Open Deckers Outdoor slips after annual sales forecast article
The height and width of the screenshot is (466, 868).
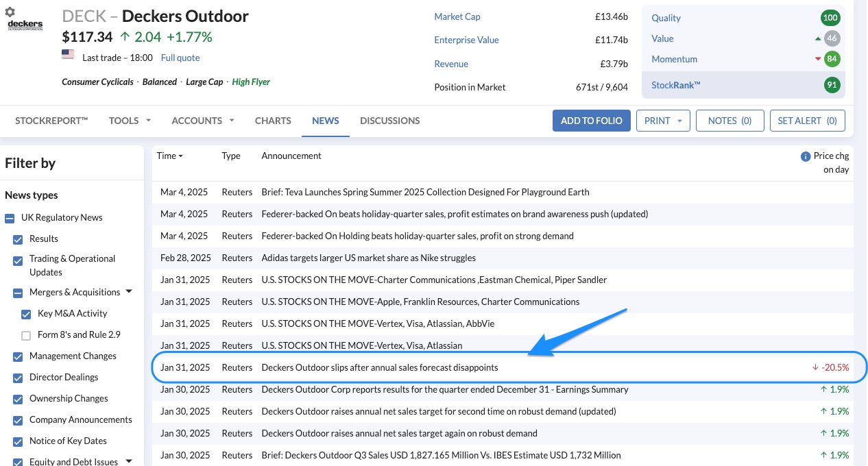pyautogui.click(x=379, y=367)
